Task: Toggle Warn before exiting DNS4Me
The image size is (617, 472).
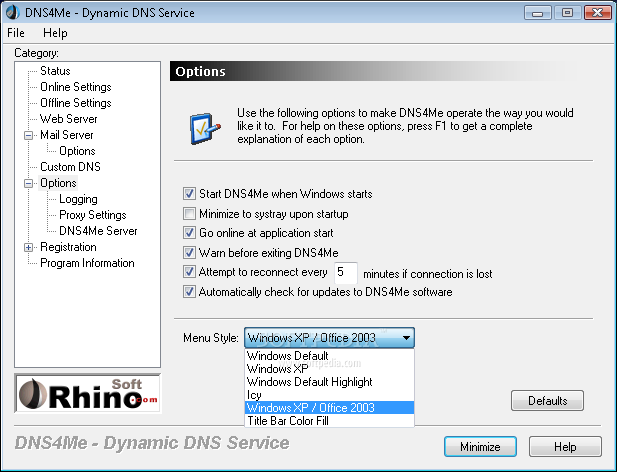Action: pyautogui.click(x=189, y=252)
